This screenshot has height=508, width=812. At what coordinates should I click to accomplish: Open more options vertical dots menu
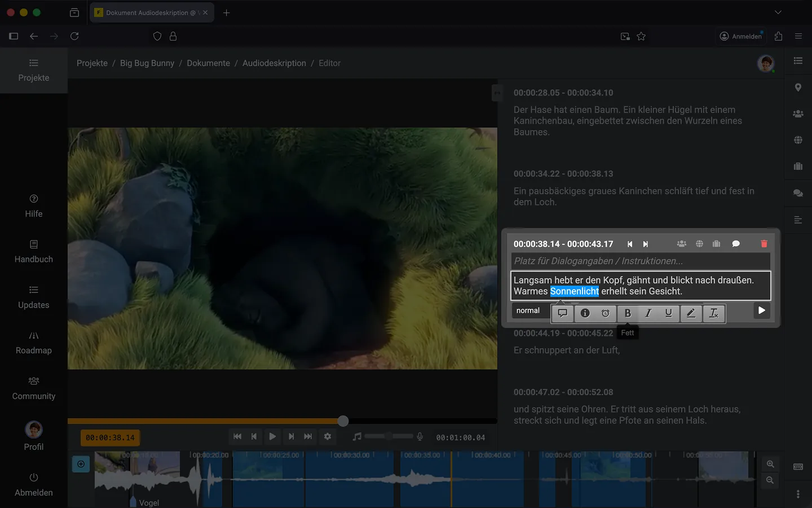[x=798, y=494]
